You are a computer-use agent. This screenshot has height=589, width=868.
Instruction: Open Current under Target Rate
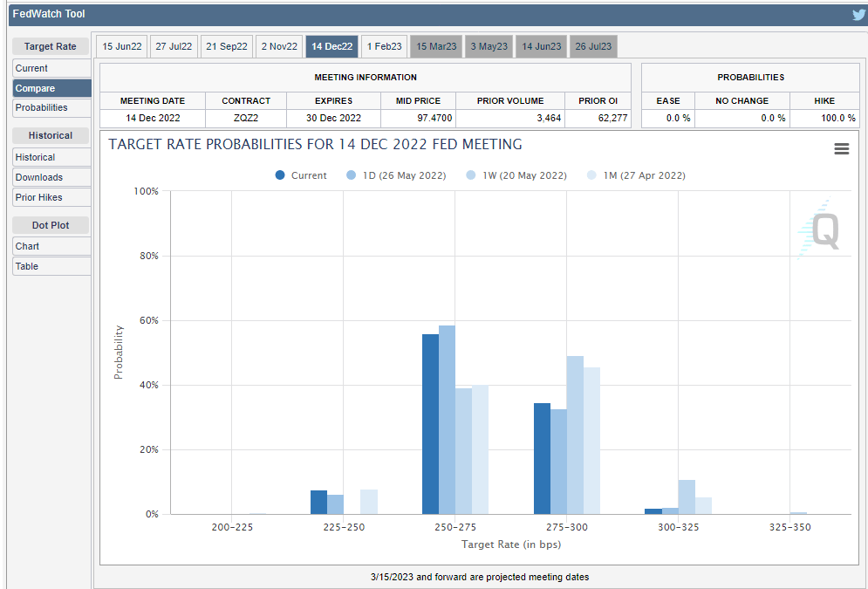tap(51, 68)
